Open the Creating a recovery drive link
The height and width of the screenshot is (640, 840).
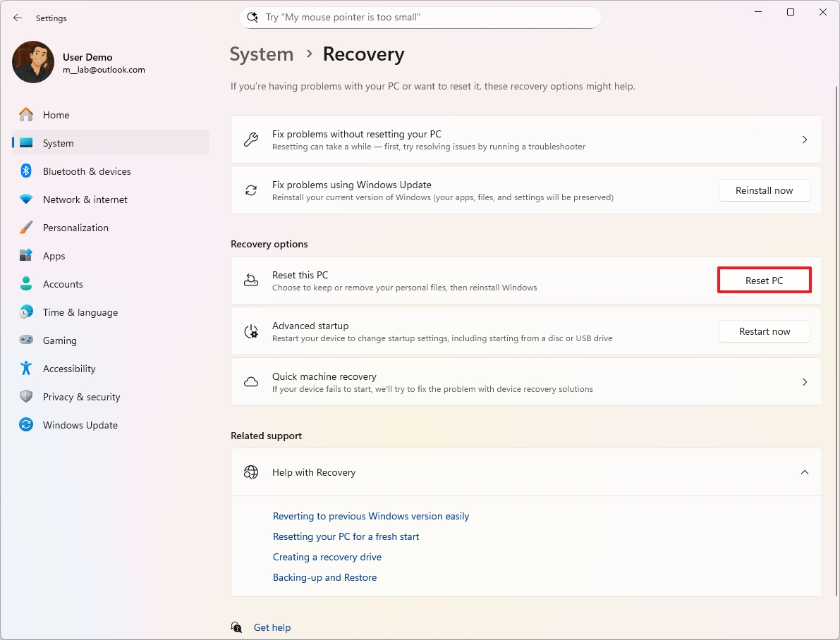point(327,557)
